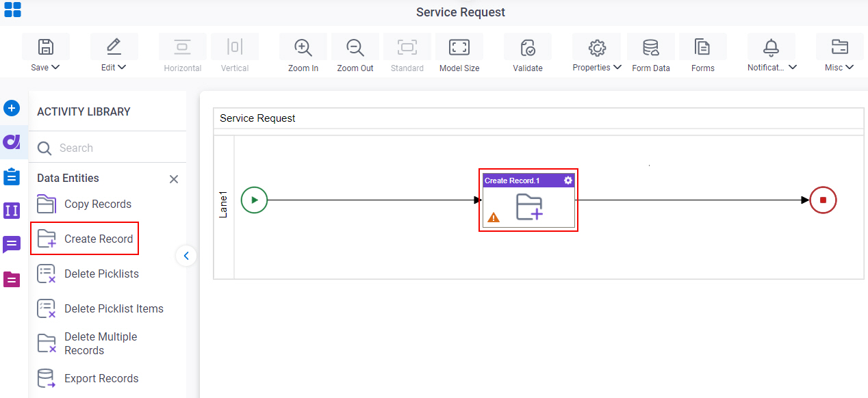The image size is (868, 398).
Task: Click the Horizontal align icon
Action: (182, 47)
